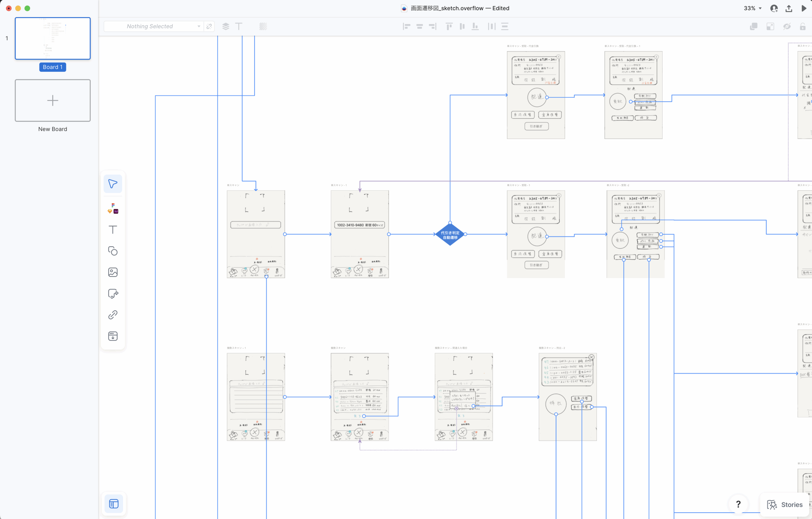Viewport: 812px width, 519px height.
Task: Click the fill pattern swatch in toolbar
Action: [263, 26]
